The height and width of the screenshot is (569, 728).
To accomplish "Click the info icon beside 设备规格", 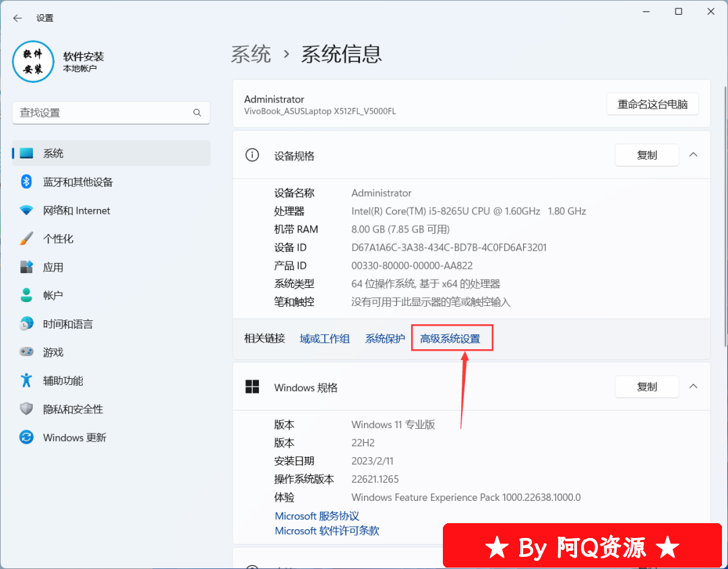I will pyautogui.click(x=252, y=155).
